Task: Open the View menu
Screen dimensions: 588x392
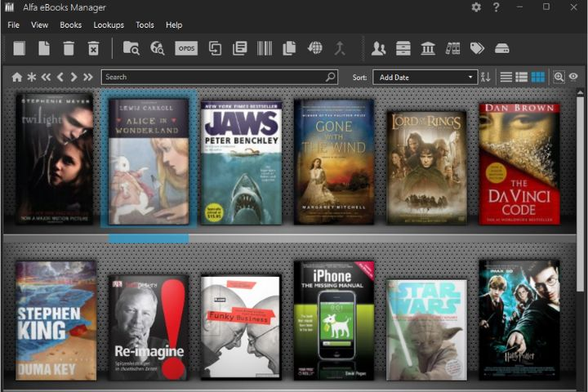Action: coord(39,24)
